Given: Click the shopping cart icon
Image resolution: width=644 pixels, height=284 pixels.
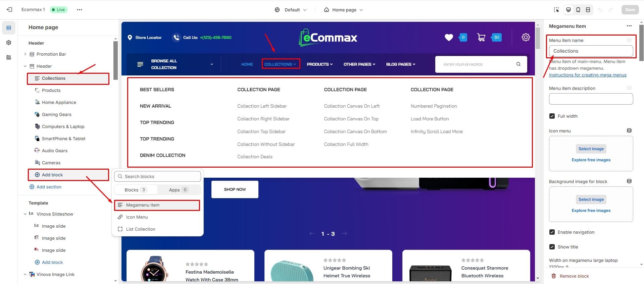Looking at the screenshot, I should click(481, 38).
